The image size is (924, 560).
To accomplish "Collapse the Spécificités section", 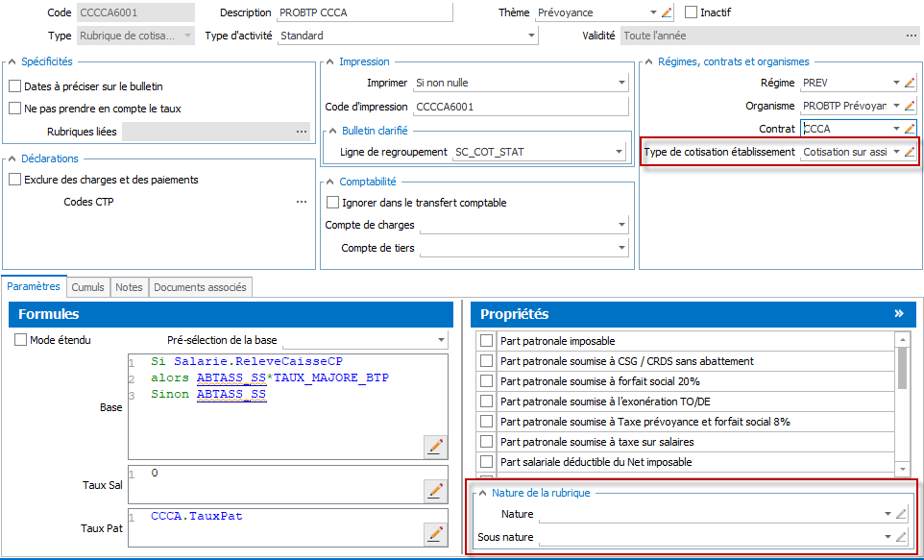I will [x=12, y=61].
